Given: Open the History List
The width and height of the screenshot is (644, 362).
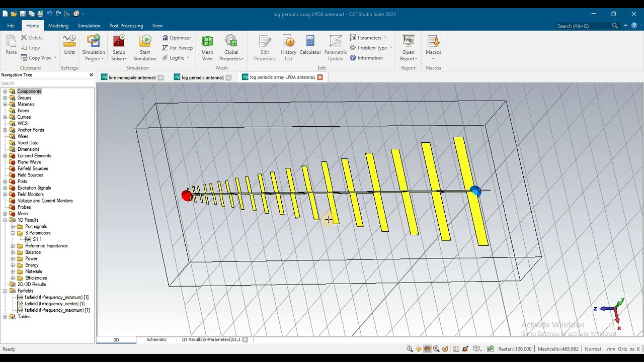Looking at the screenshot, I should tap(288, 48).
